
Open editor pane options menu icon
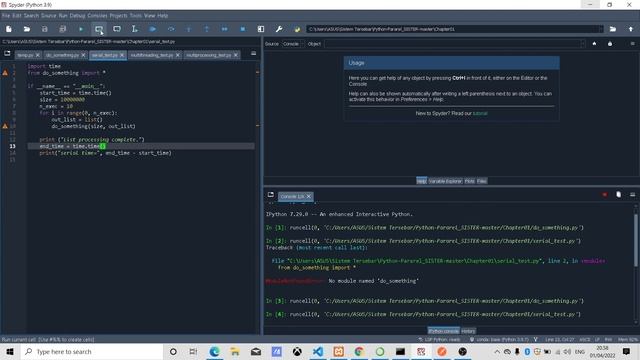(253, 53)
